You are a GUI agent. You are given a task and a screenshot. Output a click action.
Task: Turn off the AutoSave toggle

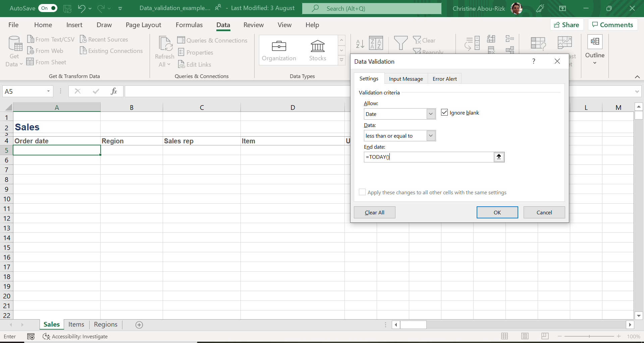click(x=48, y=8)
